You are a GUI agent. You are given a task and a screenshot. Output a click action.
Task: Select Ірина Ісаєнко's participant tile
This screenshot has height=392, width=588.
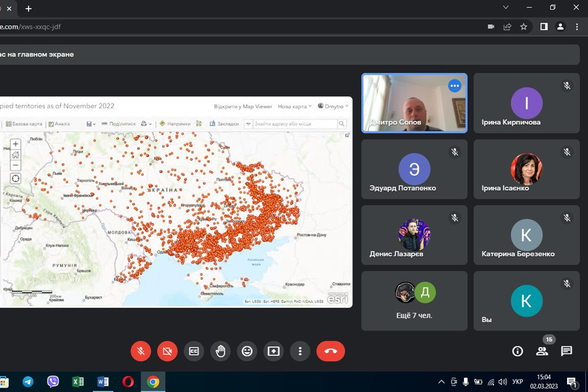click(526, 169)
